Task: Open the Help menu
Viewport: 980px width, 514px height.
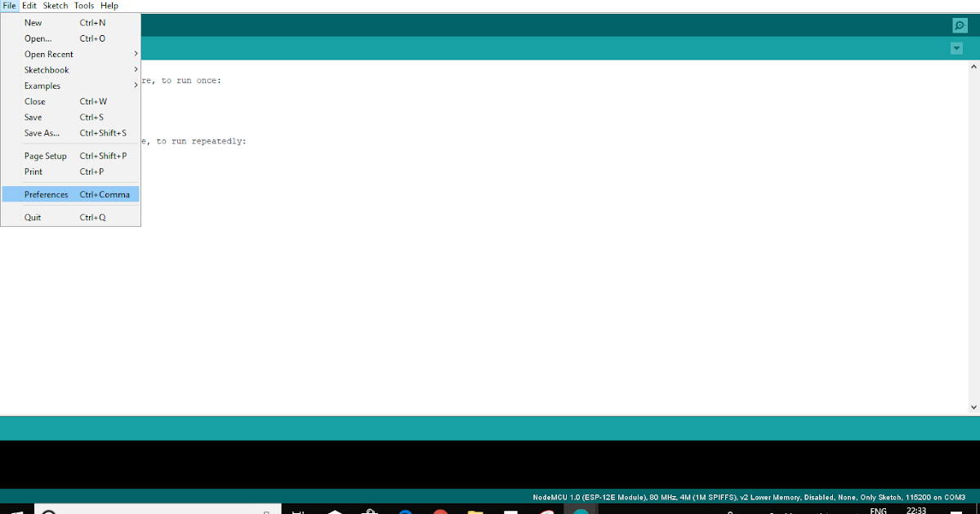Action: click(109, 6)
